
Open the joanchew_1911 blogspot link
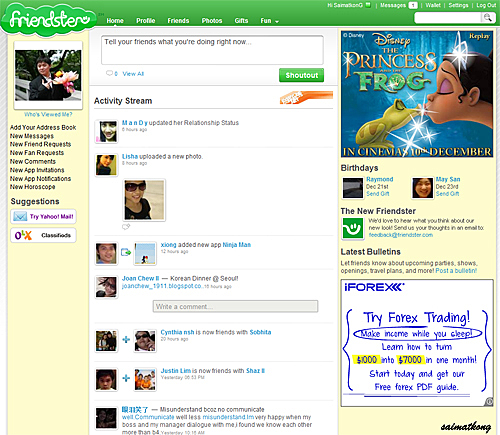click(162, 286)
